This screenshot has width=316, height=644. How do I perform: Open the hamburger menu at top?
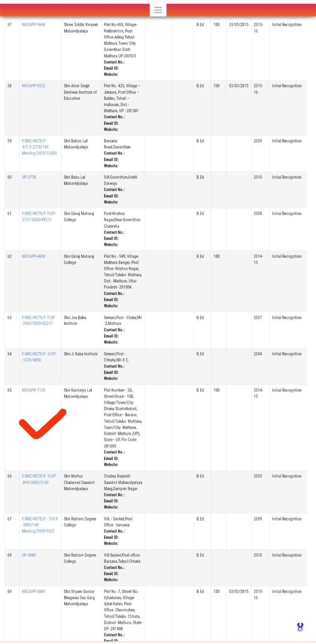pos(158,10)
